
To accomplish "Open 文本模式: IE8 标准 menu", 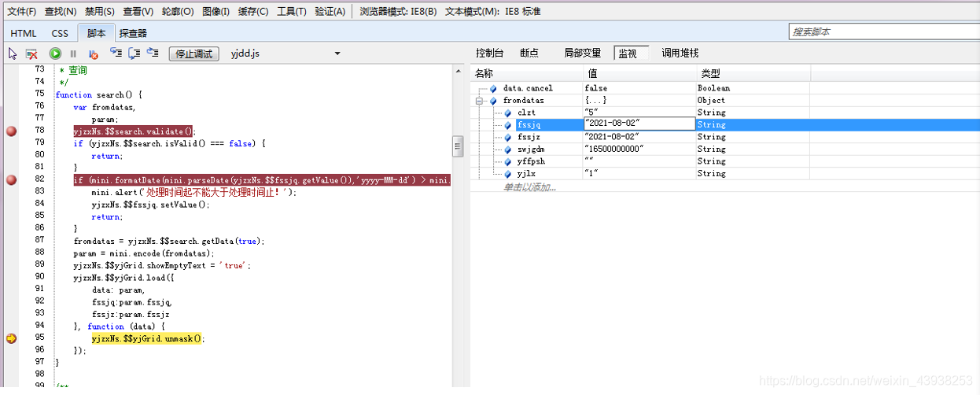I will click(492, 12).
